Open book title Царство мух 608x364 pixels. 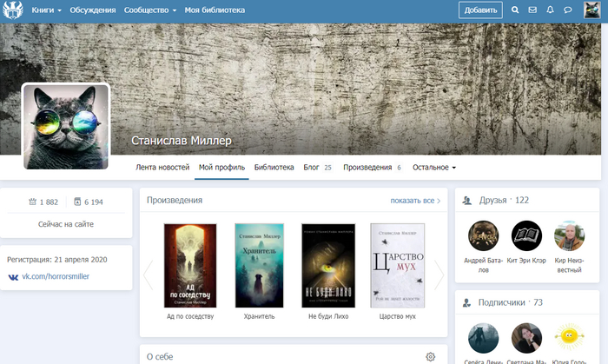(398, 316)
